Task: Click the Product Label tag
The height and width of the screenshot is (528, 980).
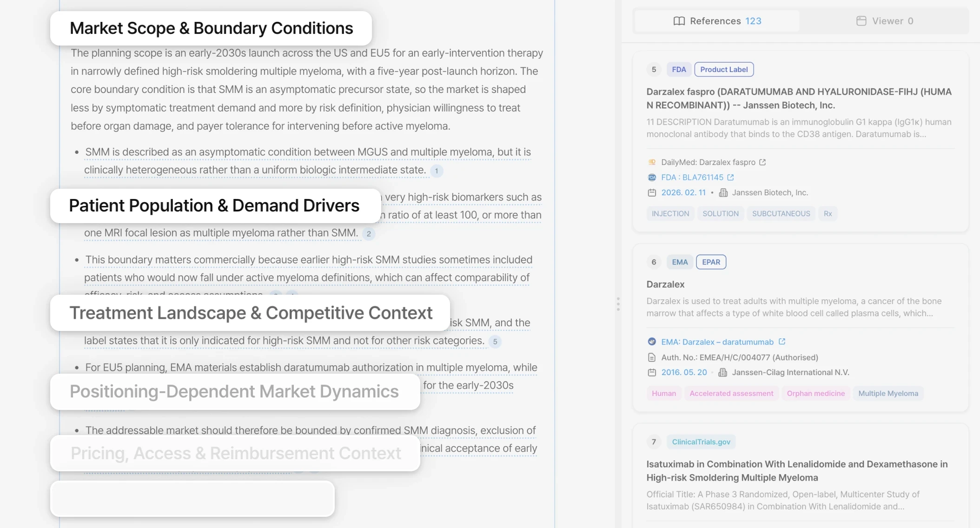Action: click(724, 70)
